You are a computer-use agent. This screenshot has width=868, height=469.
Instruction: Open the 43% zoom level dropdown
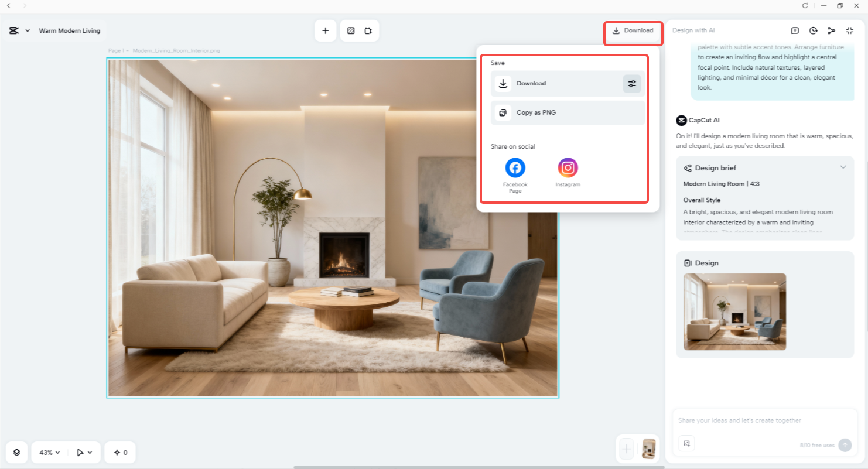49,452
